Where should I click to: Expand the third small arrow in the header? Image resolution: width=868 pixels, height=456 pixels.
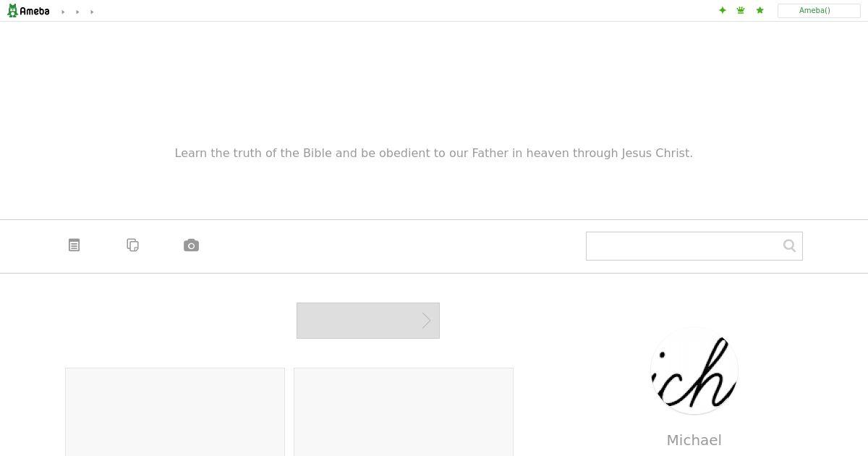coord(92,12)
